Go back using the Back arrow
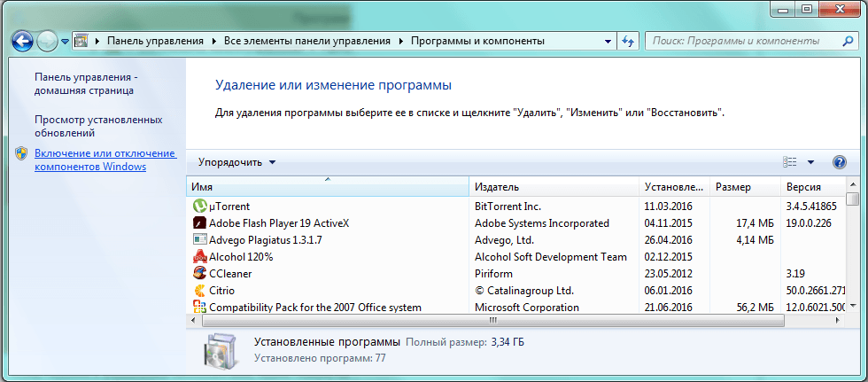868x382 pixels. pos(23,41)
